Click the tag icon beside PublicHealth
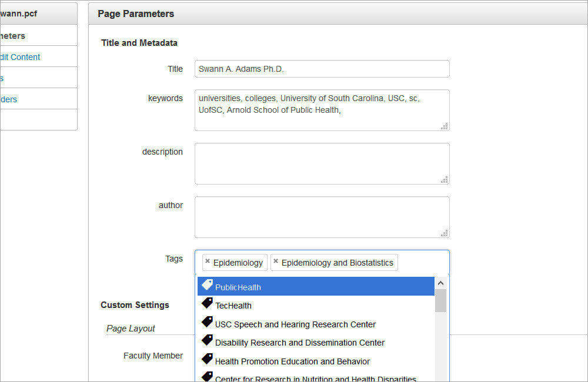 (207, 285)
